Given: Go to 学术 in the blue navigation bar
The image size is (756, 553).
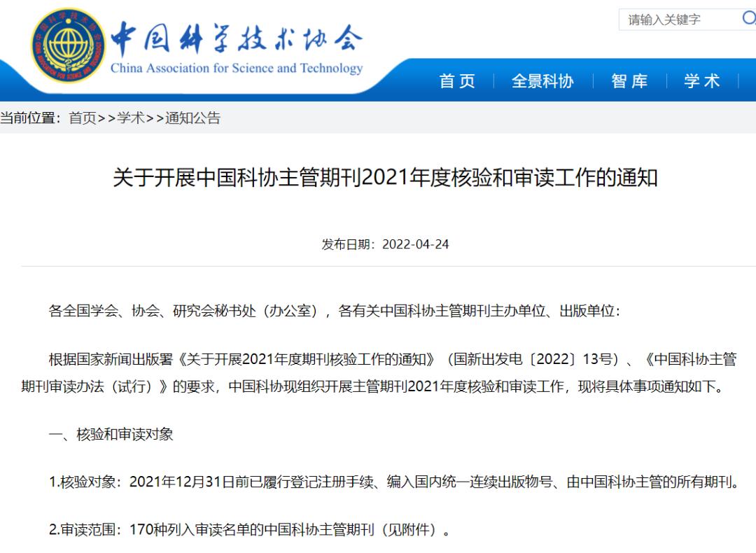Looking at the screenshot, I should pyautogui.click(x=701, y=81).
